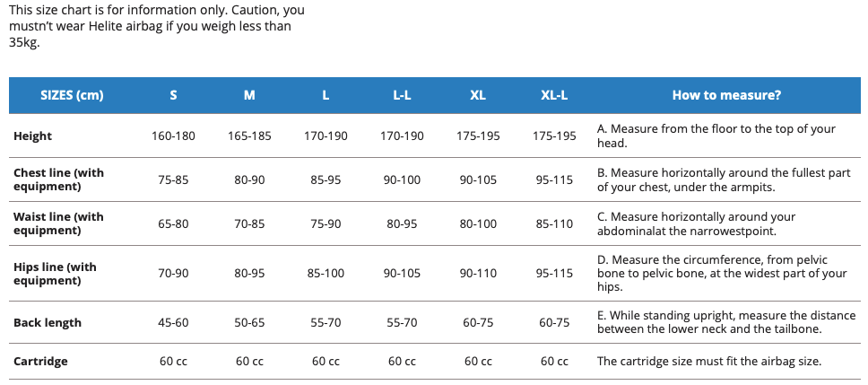The width and height of the screenshot is (868, 385).
Task: Select the Height row label
Action: click(33, 136)
